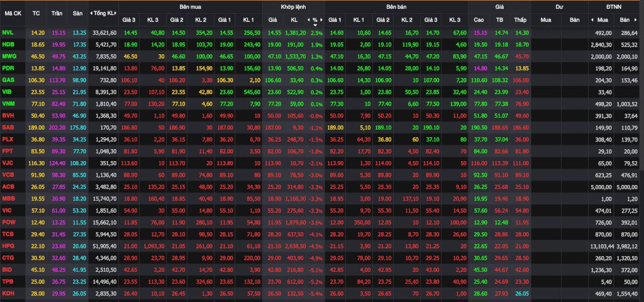Click TB average price column header
The image size is (644, 302).
(499, 20)
